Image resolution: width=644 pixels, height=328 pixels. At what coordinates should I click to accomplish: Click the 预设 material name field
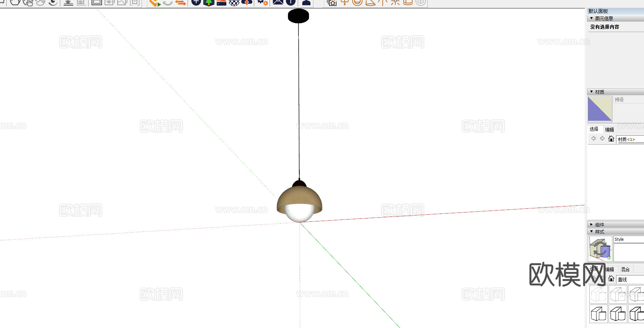pos(629,100)
